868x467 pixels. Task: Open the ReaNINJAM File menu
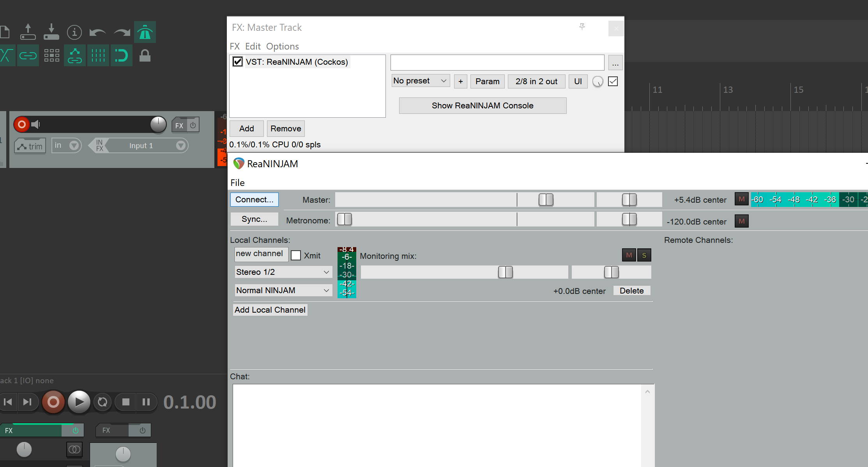tap(237, 183)
